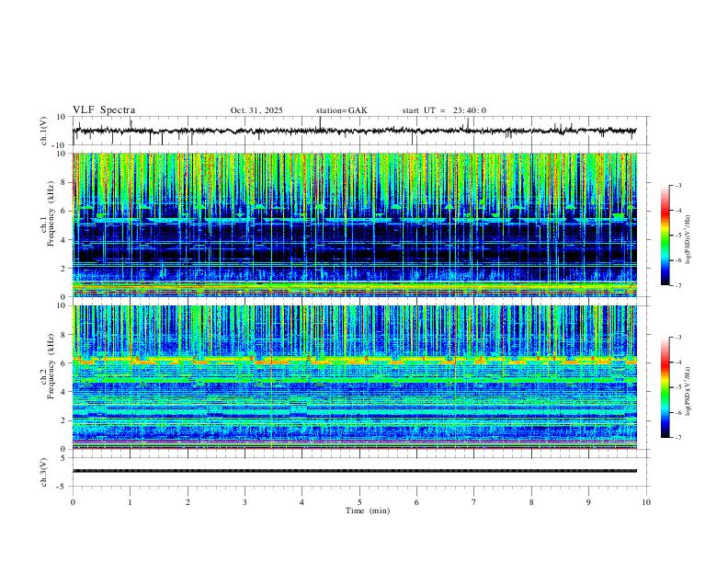Click the "4" kHz tick of ch.1 spectrogram
This screenshot has width=728, height=563.
pyautogui.click(x=64, y=240)
